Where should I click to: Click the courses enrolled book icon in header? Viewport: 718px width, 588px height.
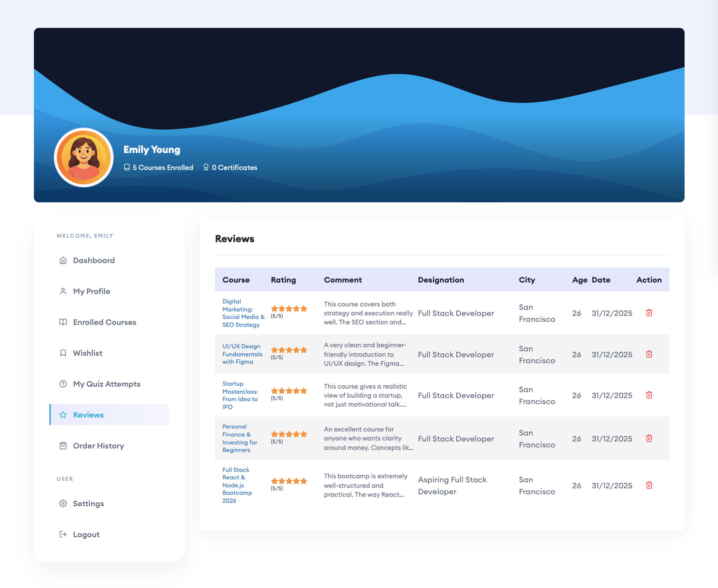[126, 167]
